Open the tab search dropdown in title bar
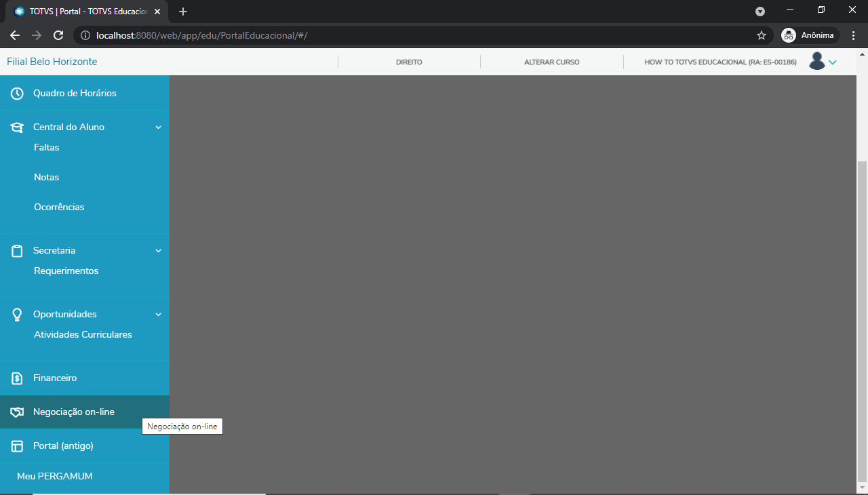This screenshot has width=868, height=495. [x=760, y=12]
